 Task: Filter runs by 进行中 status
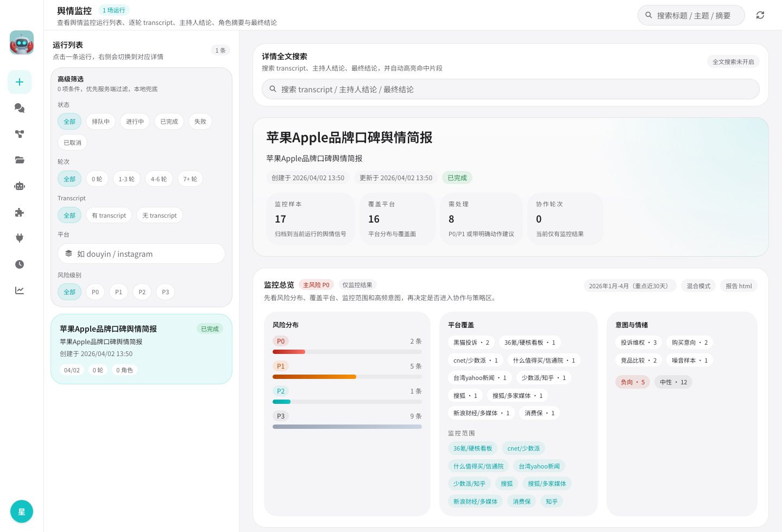(135, 122)
